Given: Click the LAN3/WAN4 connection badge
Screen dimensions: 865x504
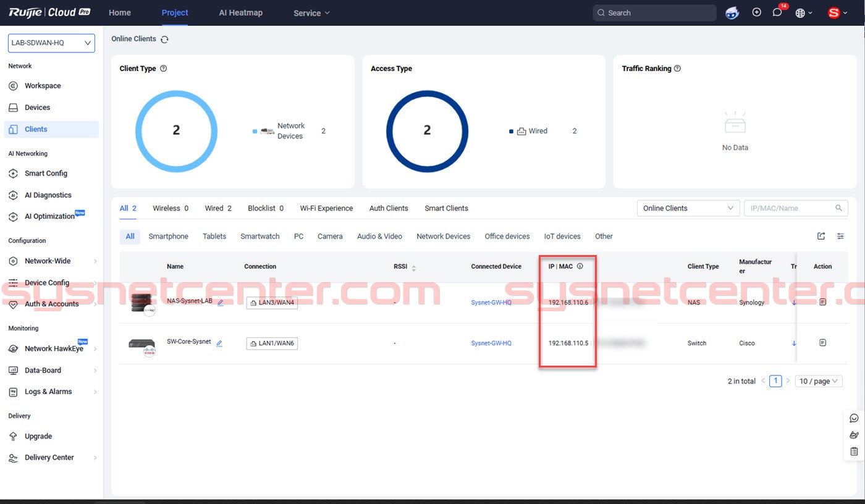Looking at the screenshot, I should [272, 303].
